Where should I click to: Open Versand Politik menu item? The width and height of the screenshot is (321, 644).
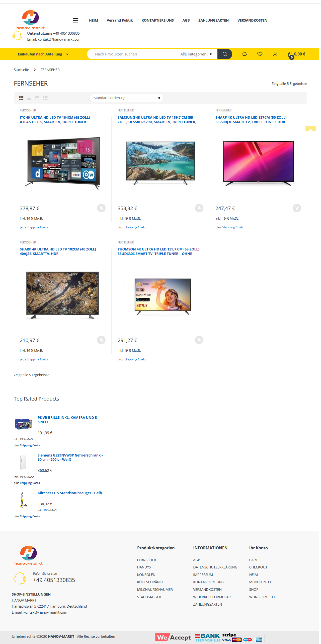(x=120, y=20)
